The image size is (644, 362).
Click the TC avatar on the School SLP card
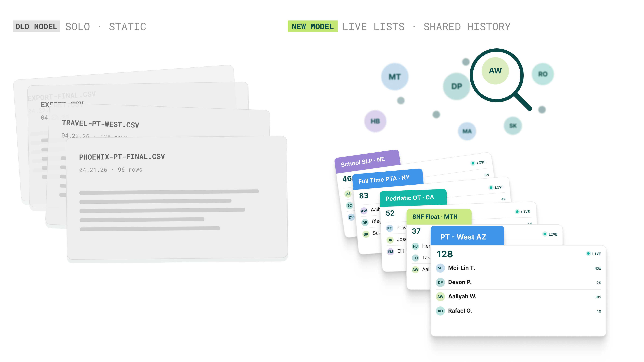(349, 205)
